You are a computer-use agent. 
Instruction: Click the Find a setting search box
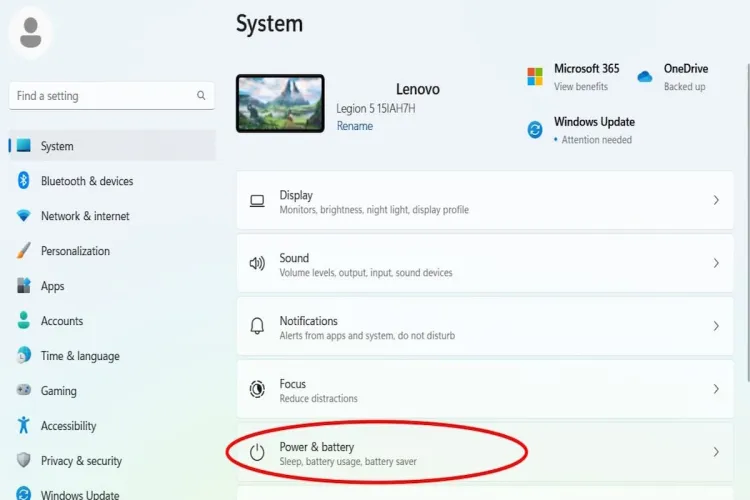105,96
